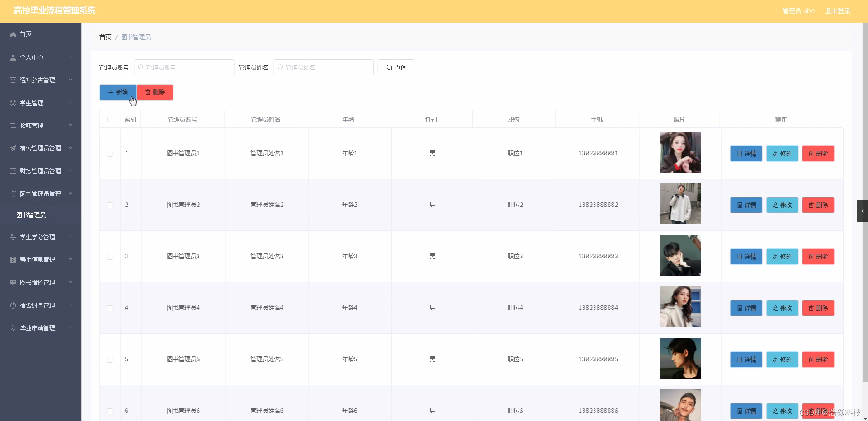Click 首页 in the breadcrumb
Screen dimensions: 868x421
[x=105, y=37]
